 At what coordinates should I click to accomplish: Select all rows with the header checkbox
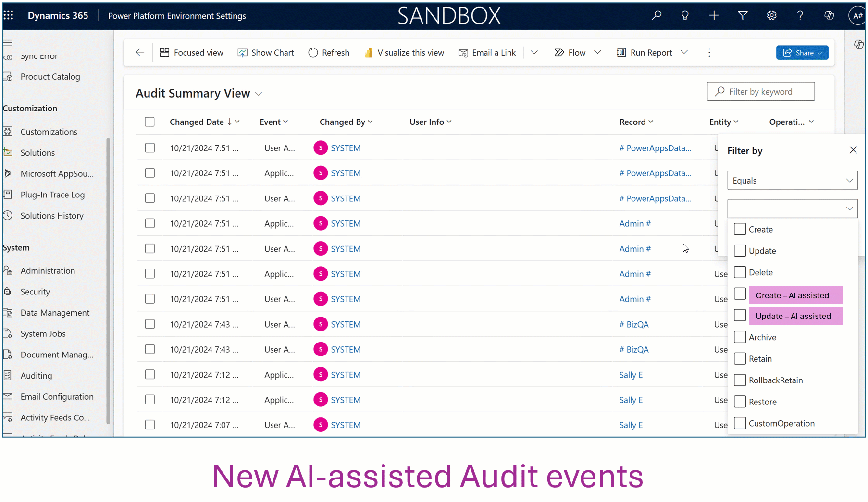(x=149, y=122)
